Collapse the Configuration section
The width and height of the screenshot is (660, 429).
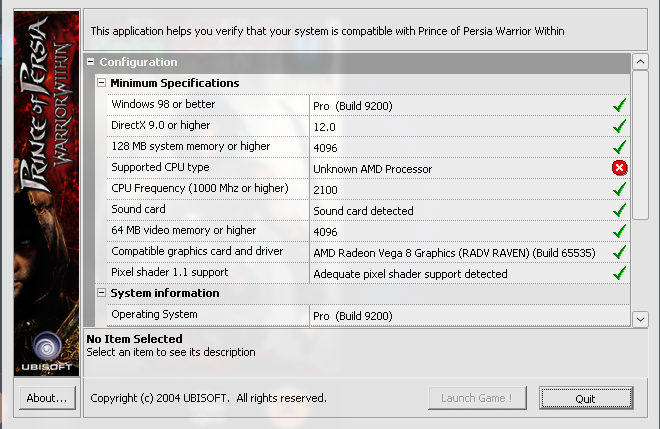click(90, 62)
